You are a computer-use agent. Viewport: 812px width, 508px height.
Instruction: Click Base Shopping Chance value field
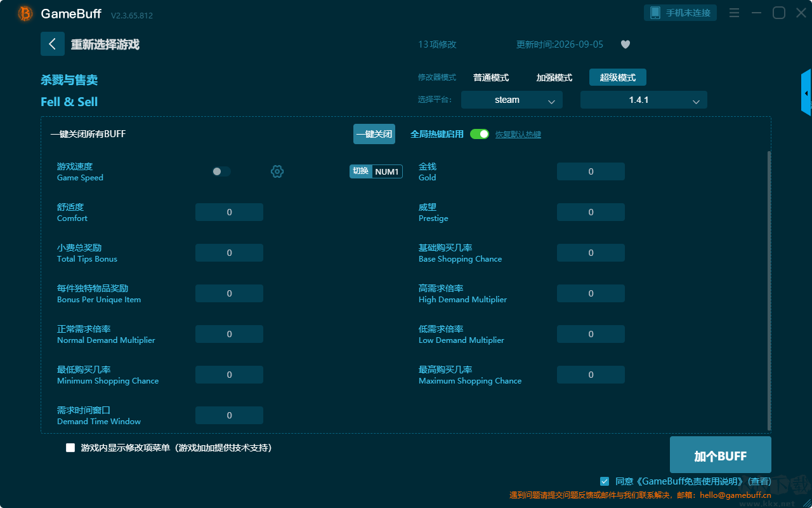[591, 253]
